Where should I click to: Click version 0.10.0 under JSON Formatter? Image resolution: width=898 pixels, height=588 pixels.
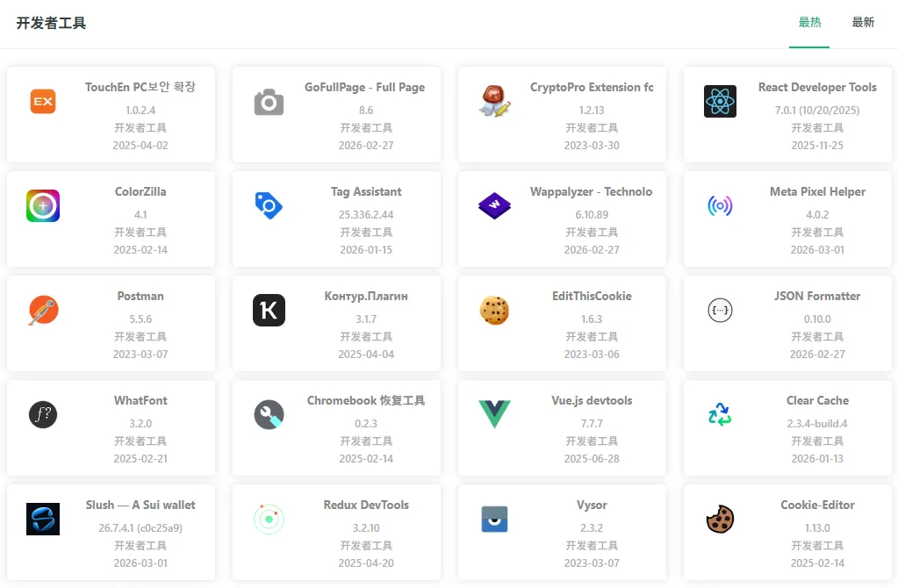pyautogui.click(x=817, y=319)
